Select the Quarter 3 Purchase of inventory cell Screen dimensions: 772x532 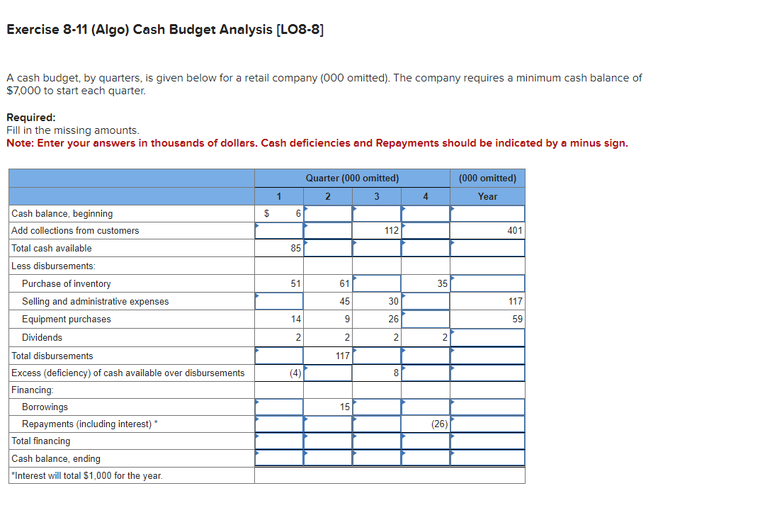(377, 283)
